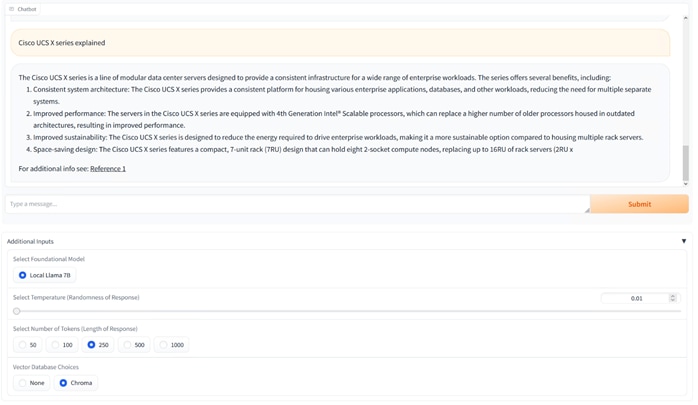Click the temperature slider handle
Image resolution: width=698 pixels, height=405 pixels.
(16, 311)
